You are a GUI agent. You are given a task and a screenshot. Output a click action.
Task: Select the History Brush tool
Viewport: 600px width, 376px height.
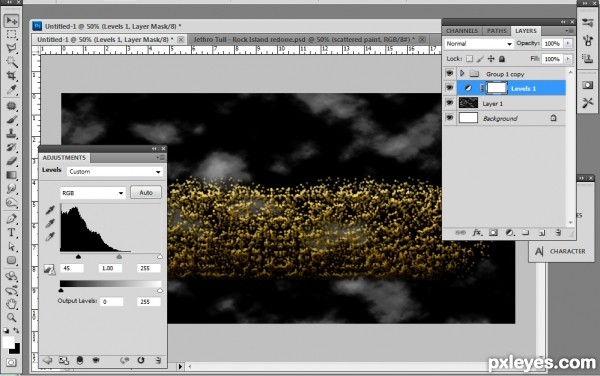(x=11, y=147)
